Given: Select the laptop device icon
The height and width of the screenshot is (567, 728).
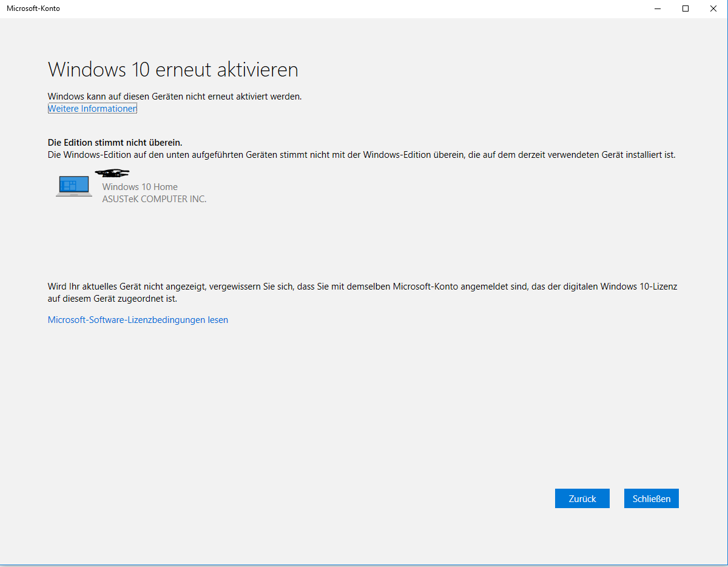Looking at the screenshot, I should click(x=74, y=186).
